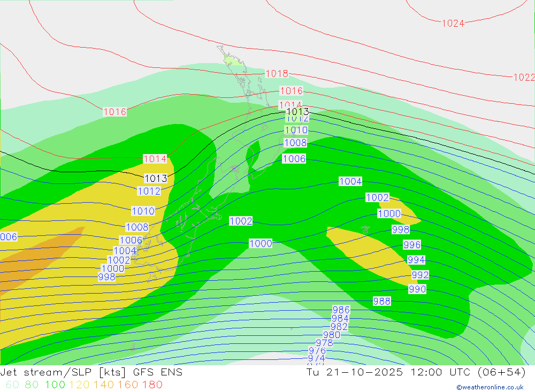535x392 pixels.
Task: Click the 996 isobar label
Action: [411, 245]
